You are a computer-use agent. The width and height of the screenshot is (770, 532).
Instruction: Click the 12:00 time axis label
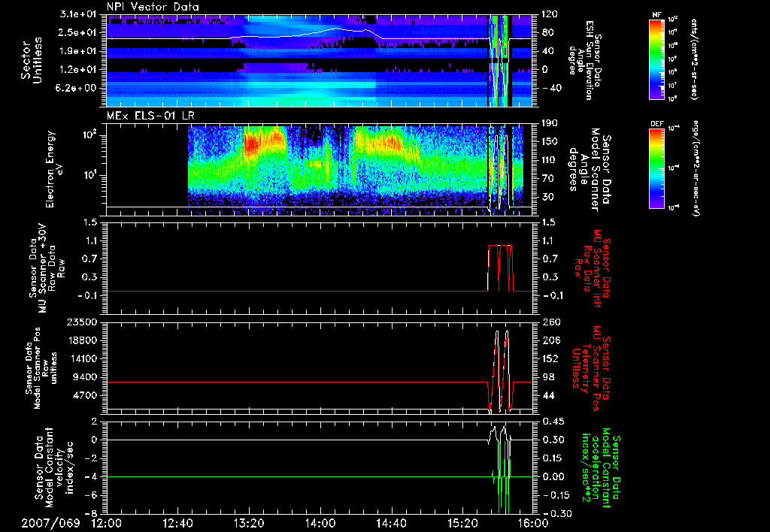coord(107,523)
